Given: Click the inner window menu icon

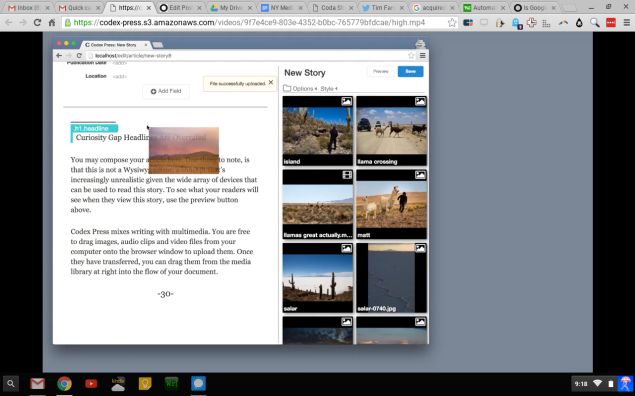Looking at the screenshot, I should point(422,55).
